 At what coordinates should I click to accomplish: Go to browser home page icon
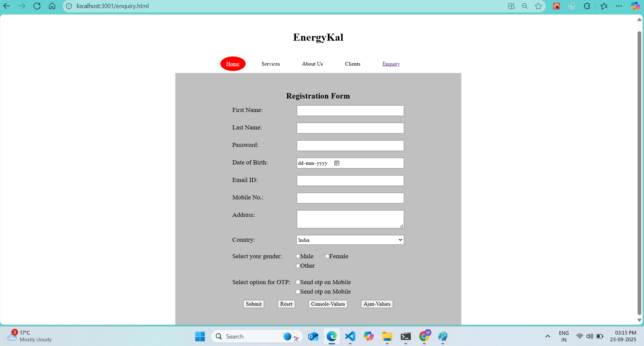pyautogui.click(x=52, y=6)
